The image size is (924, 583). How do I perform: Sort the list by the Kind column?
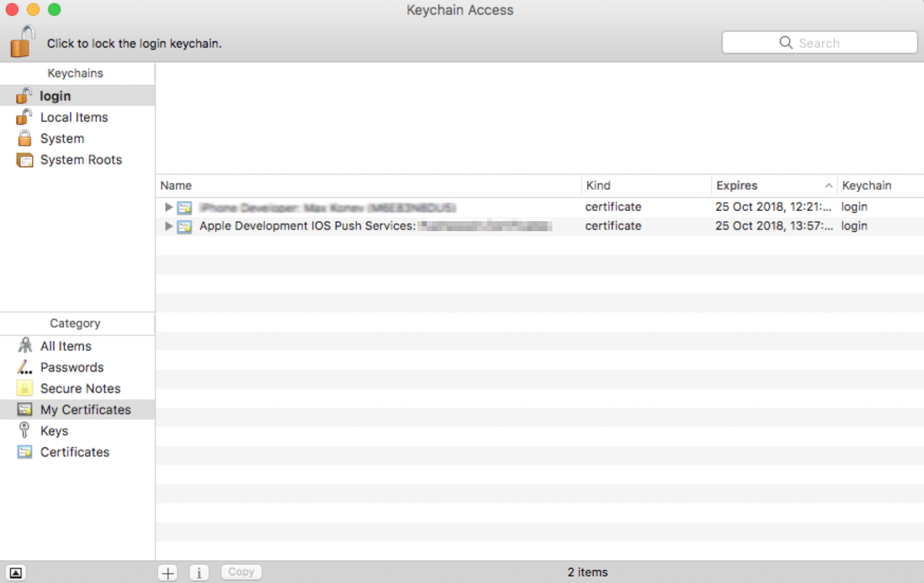pyautogui.click(x=646, y=185)
